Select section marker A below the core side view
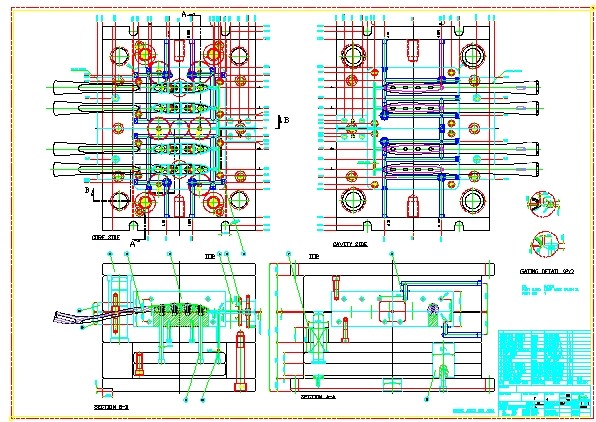Viewport: 596px width, 422px height. [133, 244]
